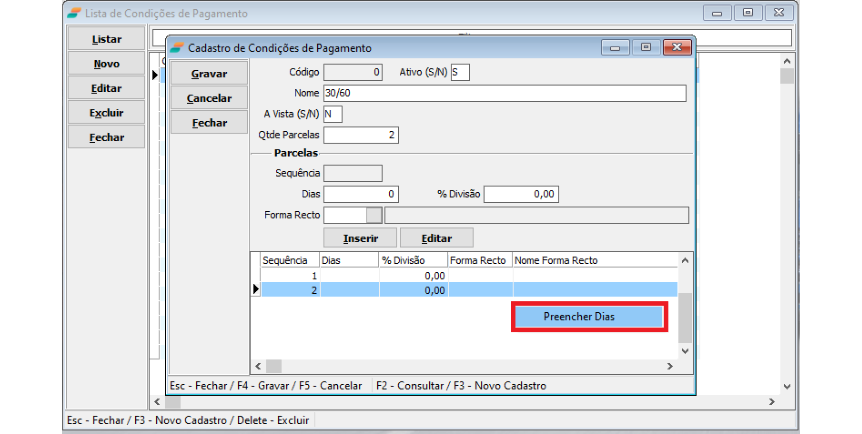Click Fechar in the Cadastro dialog

(x=209, y=123)
